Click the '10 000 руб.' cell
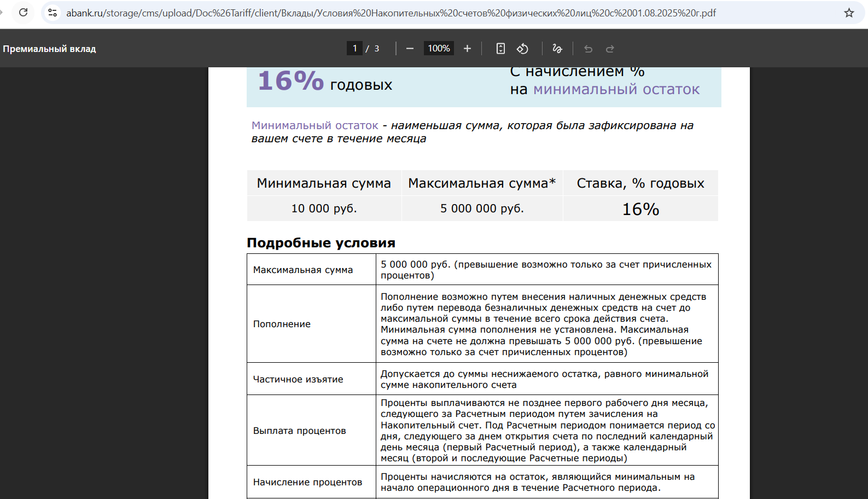The height and width of the screenshot is (499, 868). click(324, 208)
